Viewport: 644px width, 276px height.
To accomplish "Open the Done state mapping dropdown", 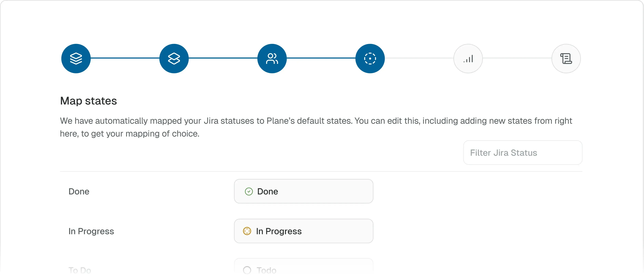I will (x=304, y=191).
